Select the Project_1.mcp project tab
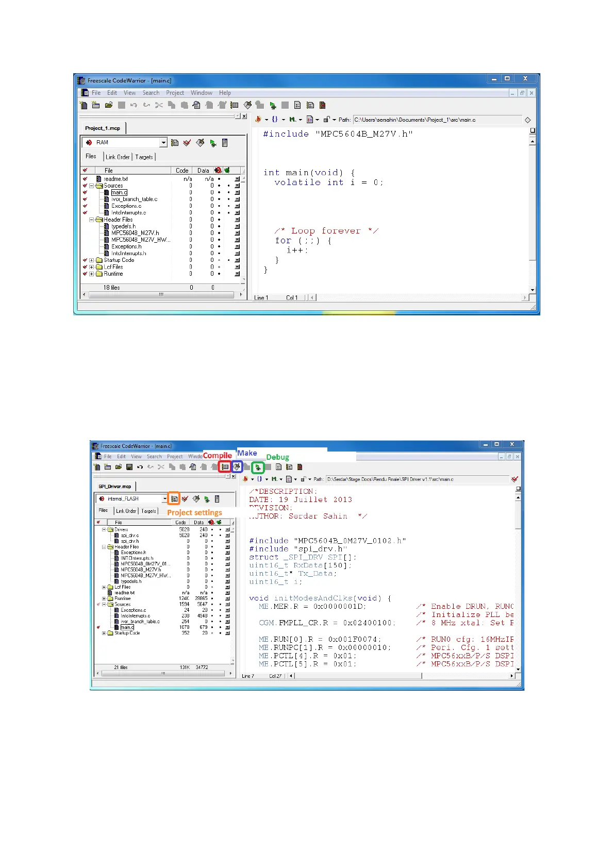This screenshot has width=614, height=868. (103, 128)
